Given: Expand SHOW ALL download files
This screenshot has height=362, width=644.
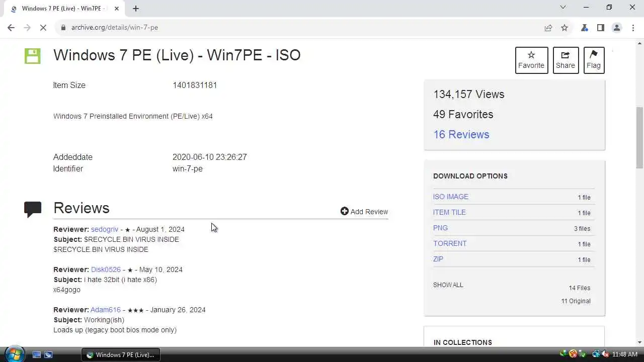Looking at the screenshot, I should (x=448, y=285).
